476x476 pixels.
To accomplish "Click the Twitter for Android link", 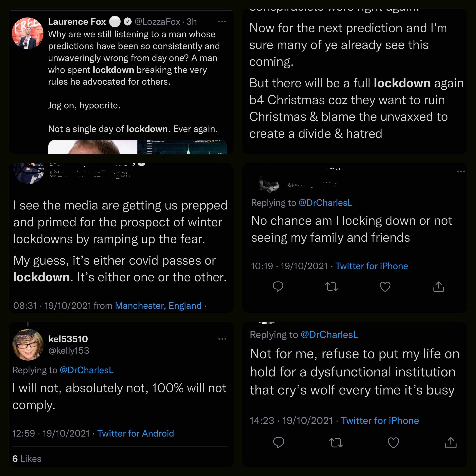I will [x=136, y=433].
